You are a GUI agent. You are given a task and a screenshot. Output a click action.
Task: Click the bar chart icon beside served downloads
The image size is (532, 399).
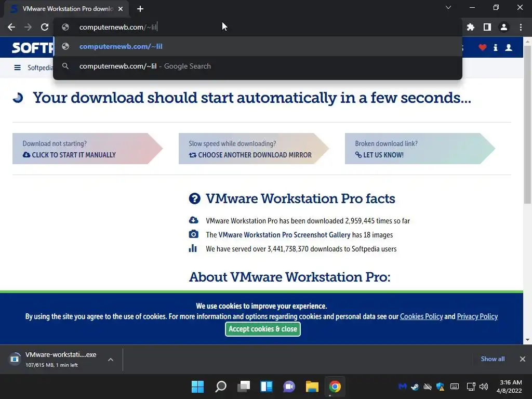(193, 248)
